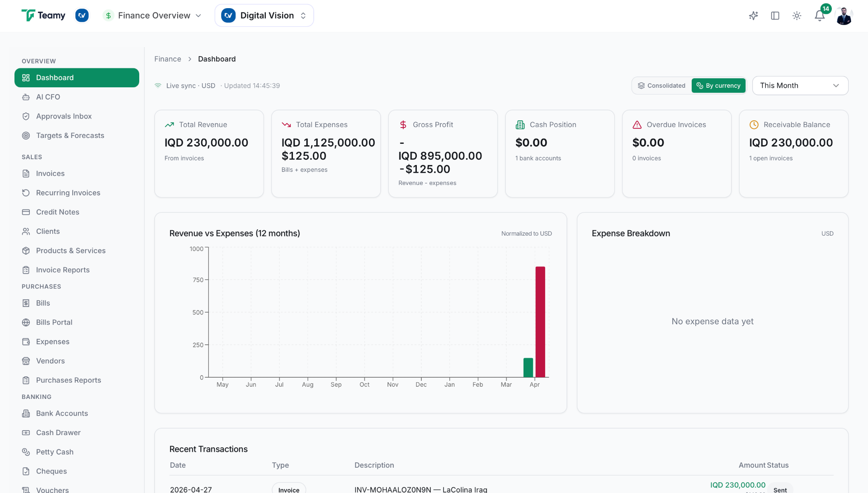This screenshot has height=493, width=868.
Task: Click the green April revenue bar
Action: [x=528, y=368]
